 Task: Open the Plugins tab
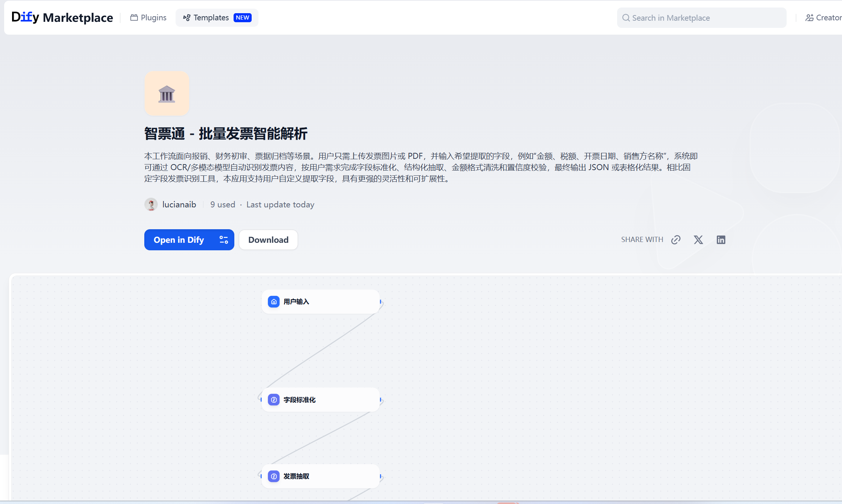pyautogui.click(x=148, y=18)
